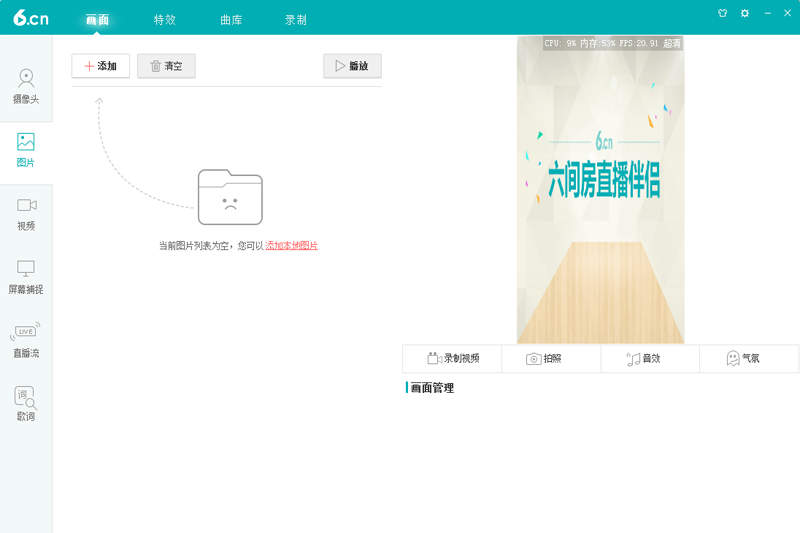Viewport: 800px width, 533px height.
Task: Go to the 录制 recording tab
Action: tap(296, 20)
